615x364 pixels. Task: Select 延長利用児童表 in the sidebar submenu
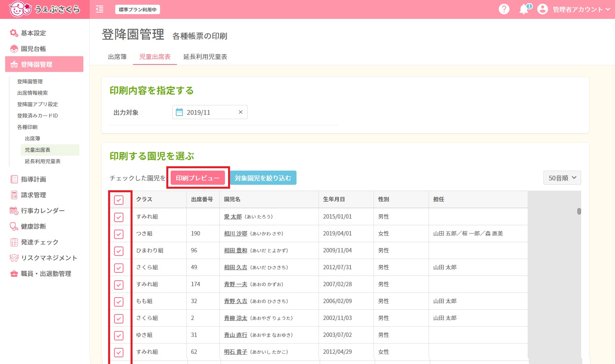42,161
